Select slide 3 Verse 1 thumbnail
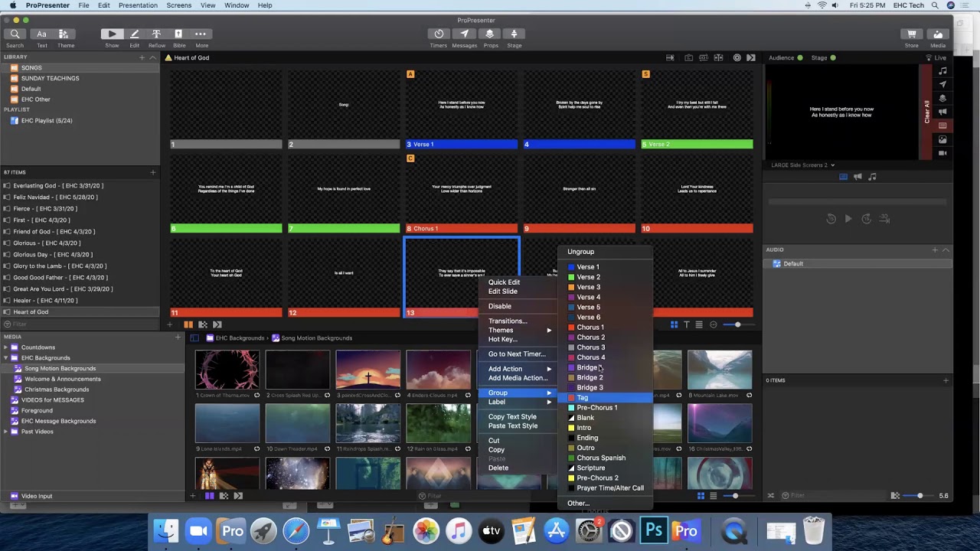980x551 pixels. [462, 110]
